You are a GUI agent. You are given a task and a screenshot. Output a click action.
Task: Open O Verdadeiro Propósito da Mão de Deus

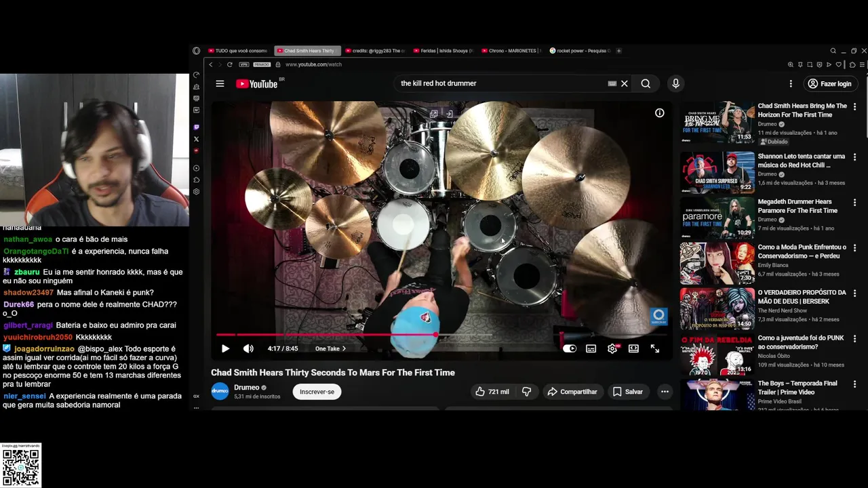802,297
